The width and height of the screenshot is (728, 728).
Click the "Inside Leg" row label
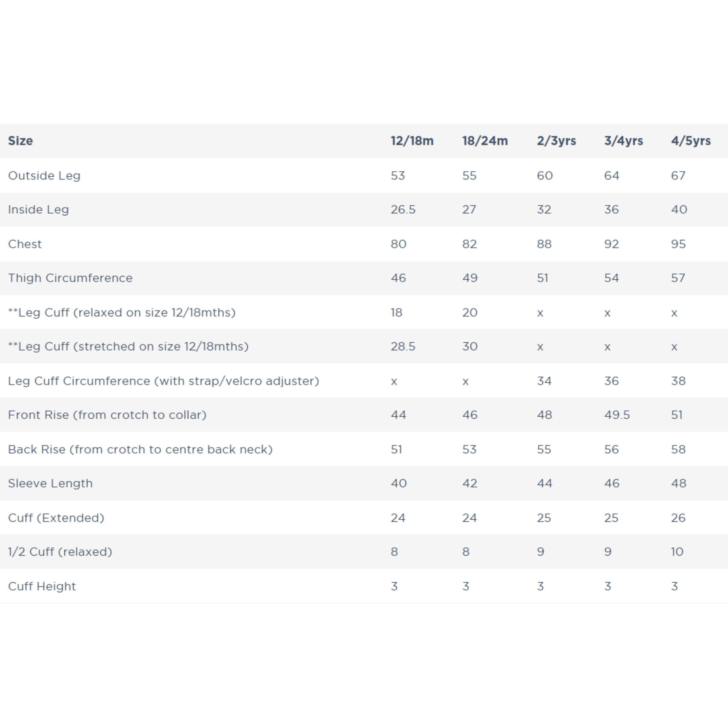pos(39,209)
